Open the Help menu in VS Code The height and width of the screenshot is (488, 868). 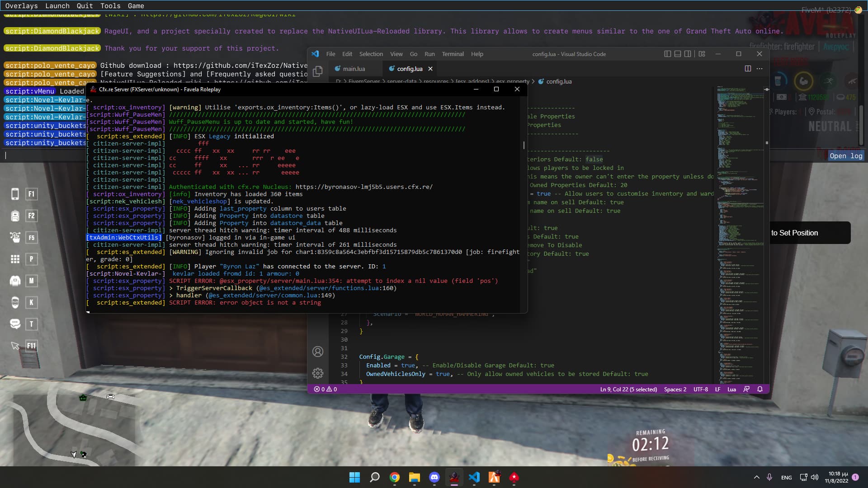477,54
